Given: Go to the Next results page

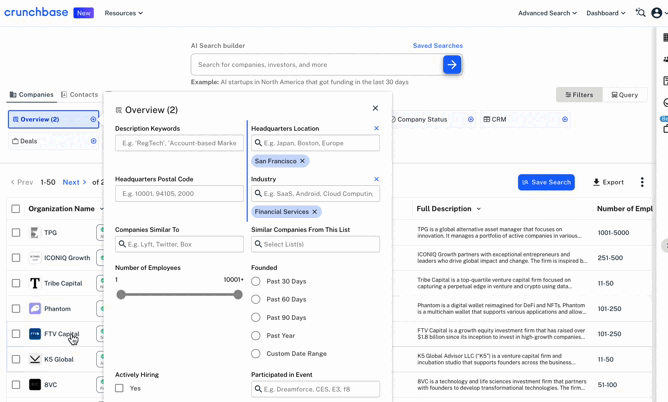Looking at the screenshot, I should coord(75,182).
